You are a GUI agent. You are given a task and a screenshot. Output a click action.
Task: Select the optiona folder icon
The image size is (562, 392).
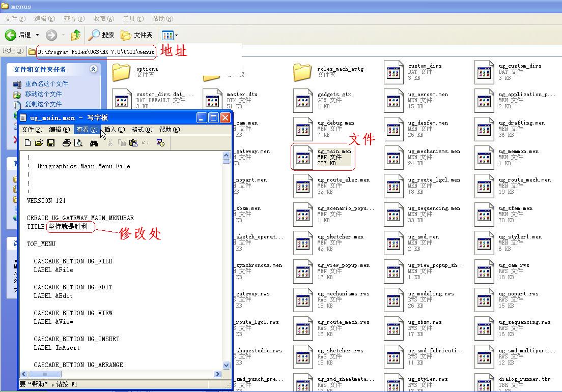coord(121,72)
